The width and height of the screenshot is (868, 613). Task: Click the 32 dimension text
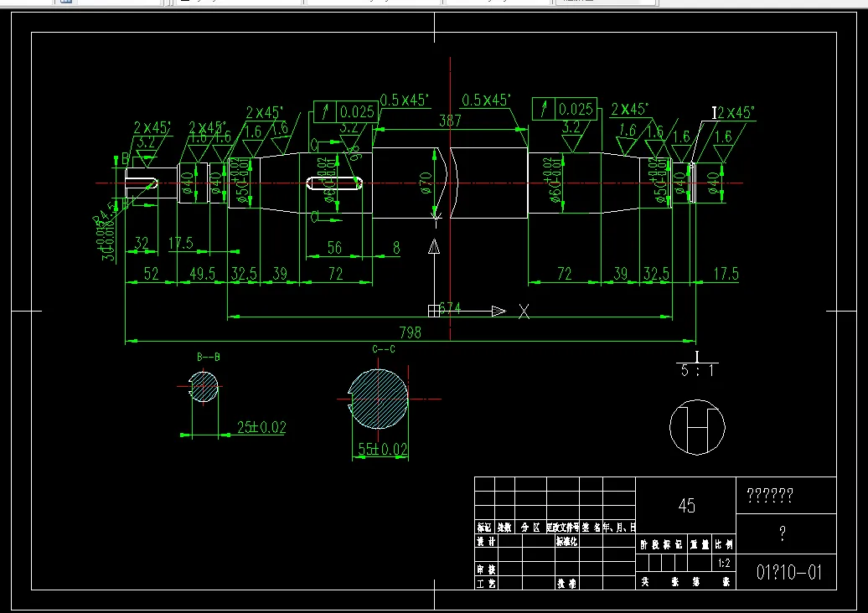click(x=142, y=244)
